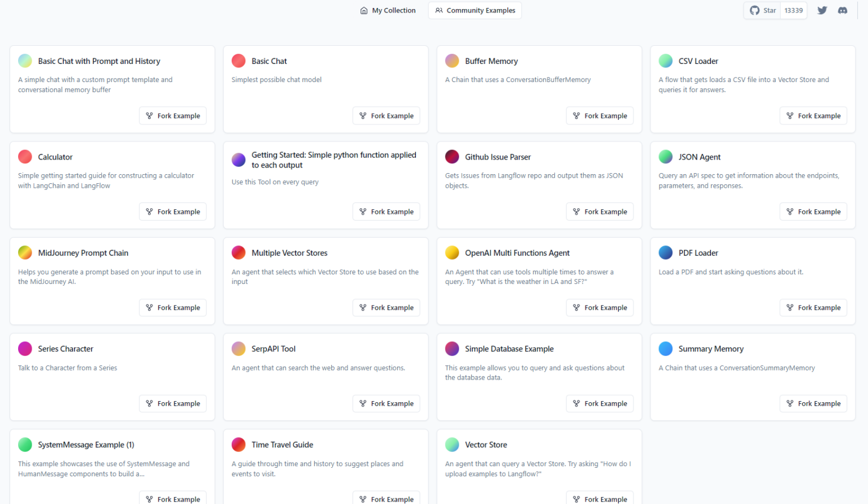
Task: Click the purple gradient swatch on SerpAPI Tool
Action: coord(238,348)
